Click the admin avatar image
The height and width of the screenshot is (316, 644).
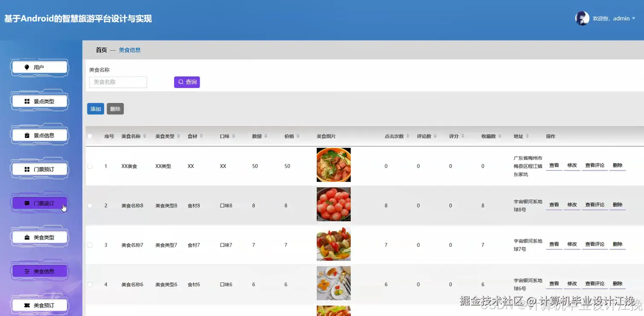(x=582, y=18)
